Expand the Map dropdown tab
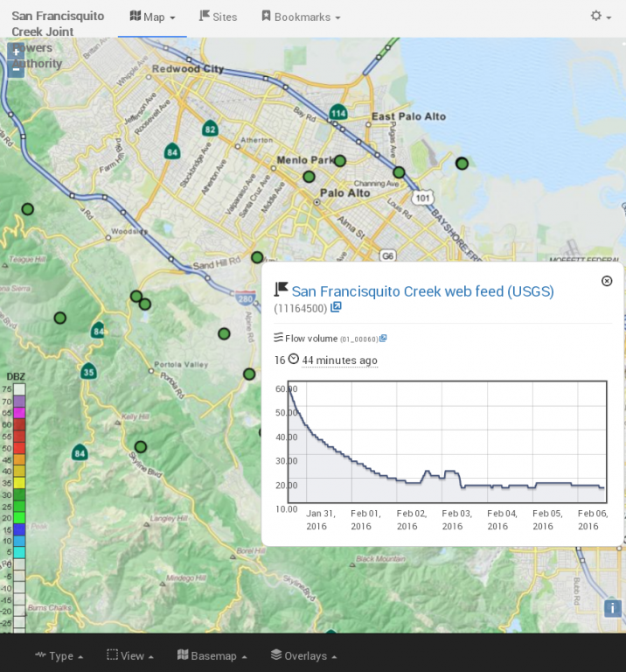 [152, 17]
